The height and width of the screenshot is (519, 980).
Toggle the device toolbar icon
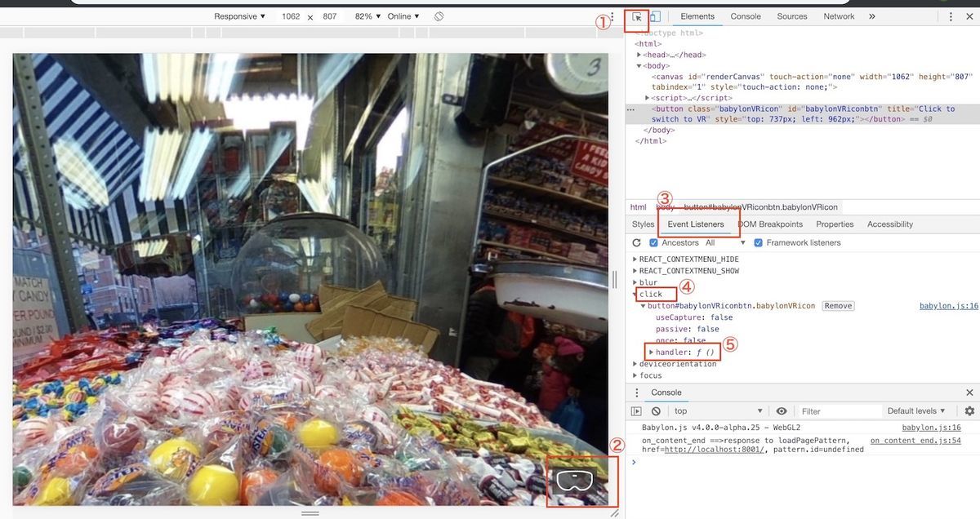click(655, 16)
